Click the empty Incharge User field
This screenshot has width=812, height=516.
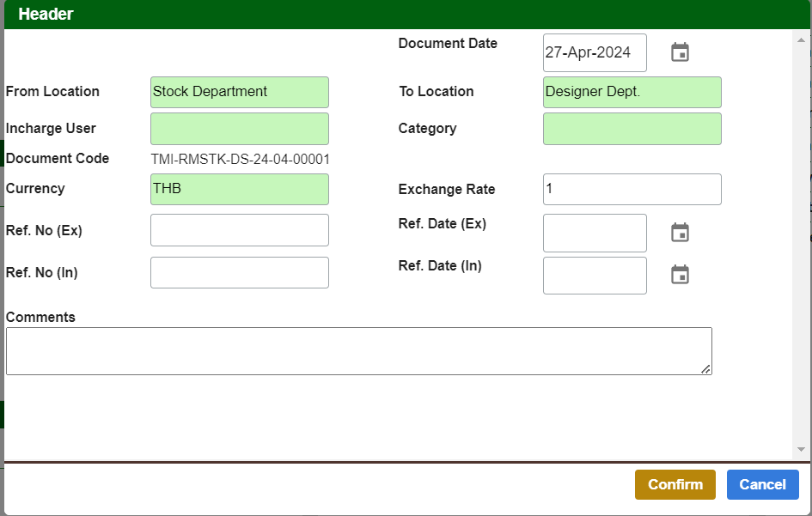pyautogui.click(x=239, y=129)
